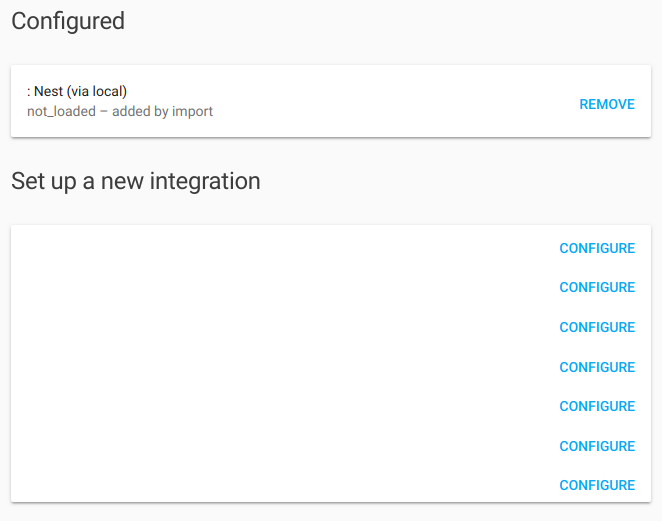Click the word Nest in the entry title
The image size is (662, 521).
[48, 92]
